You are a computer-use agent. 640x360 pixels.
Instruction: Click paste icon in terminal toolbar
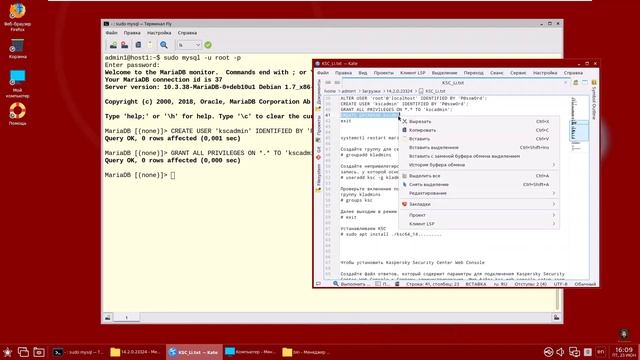(x=150, y=45)
